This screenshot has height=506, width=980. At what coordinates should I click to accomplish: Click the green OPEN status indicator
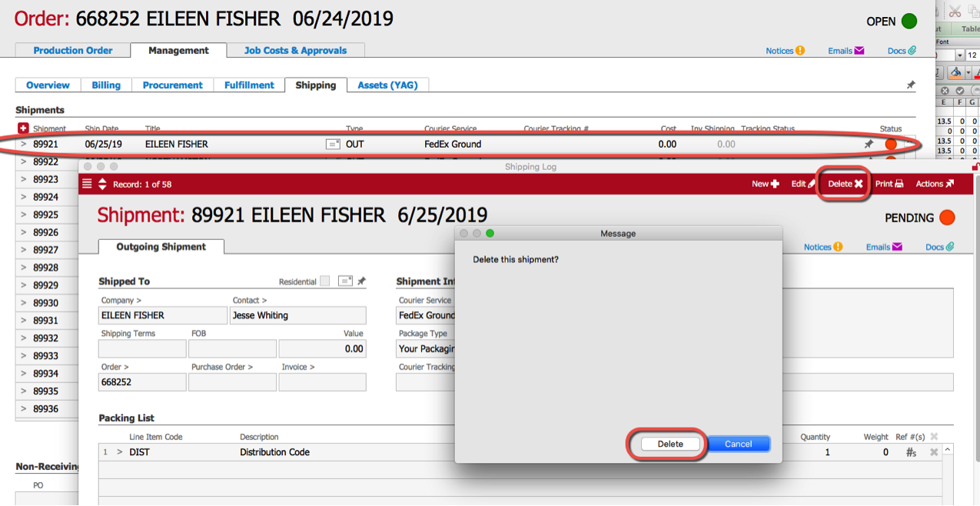point(909,22)
